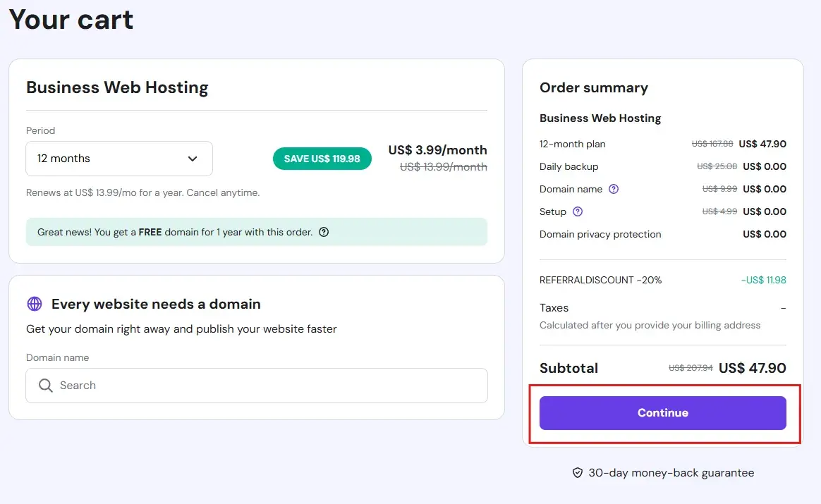Click the Order summary heading
The width and height of the screenshot is (821, 504).
[593, 87]
